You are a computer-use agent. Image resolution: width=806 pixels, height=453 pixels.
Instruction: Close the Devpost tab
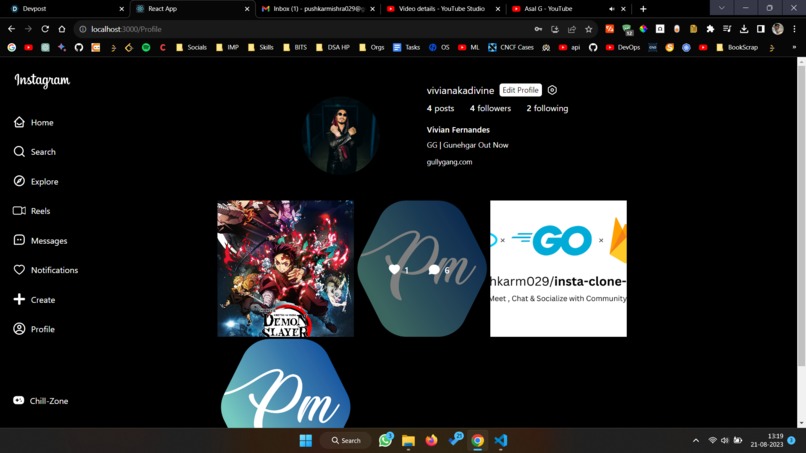click(x=121, y=9)
